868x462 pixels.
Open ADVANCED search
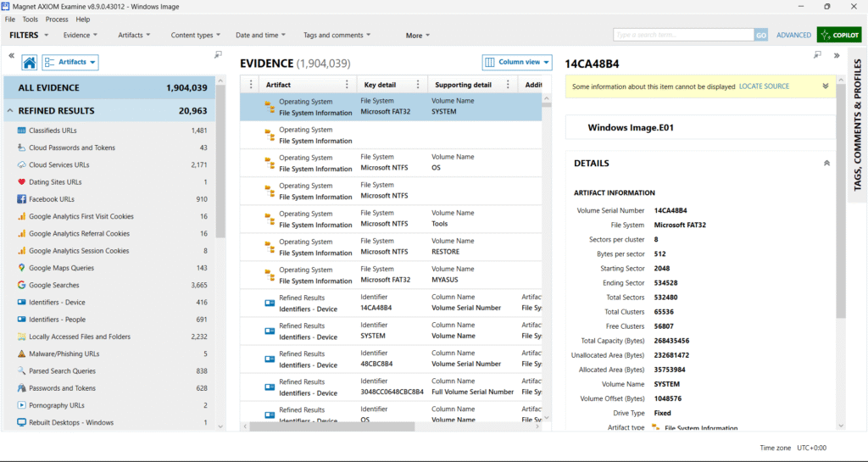[x=793, y=35]
